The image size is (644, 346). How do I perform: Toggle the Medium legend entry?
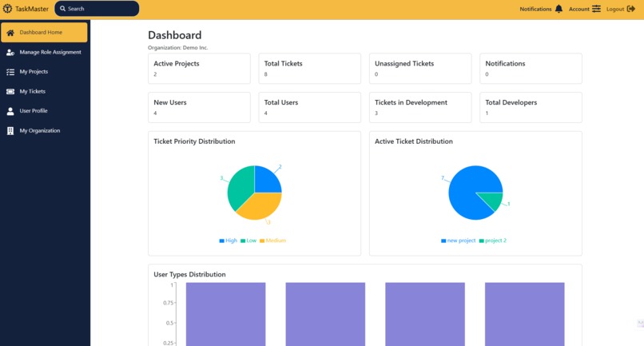pyautogui.click(x=272, y=241)
